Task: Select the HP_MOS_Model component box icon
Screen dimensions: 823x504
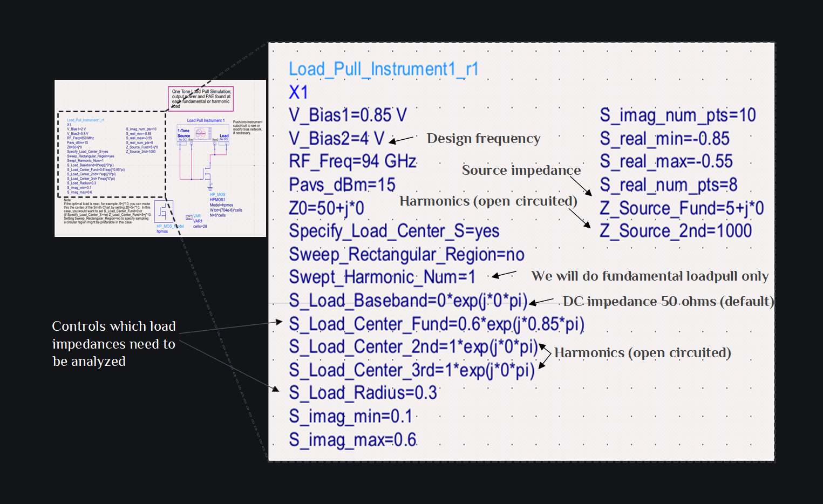Action: click(164, 212)
